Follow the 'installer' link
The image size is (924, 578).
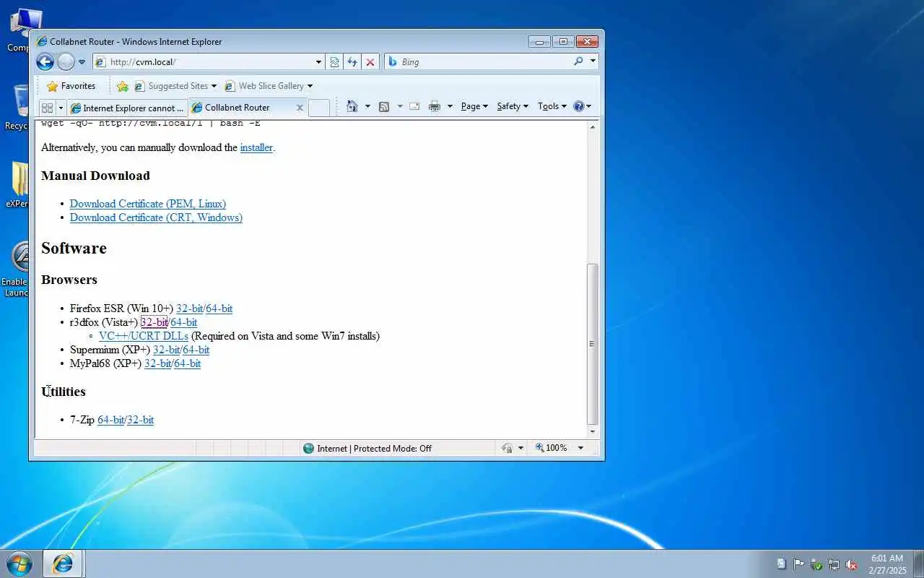(x=256, y=147)
